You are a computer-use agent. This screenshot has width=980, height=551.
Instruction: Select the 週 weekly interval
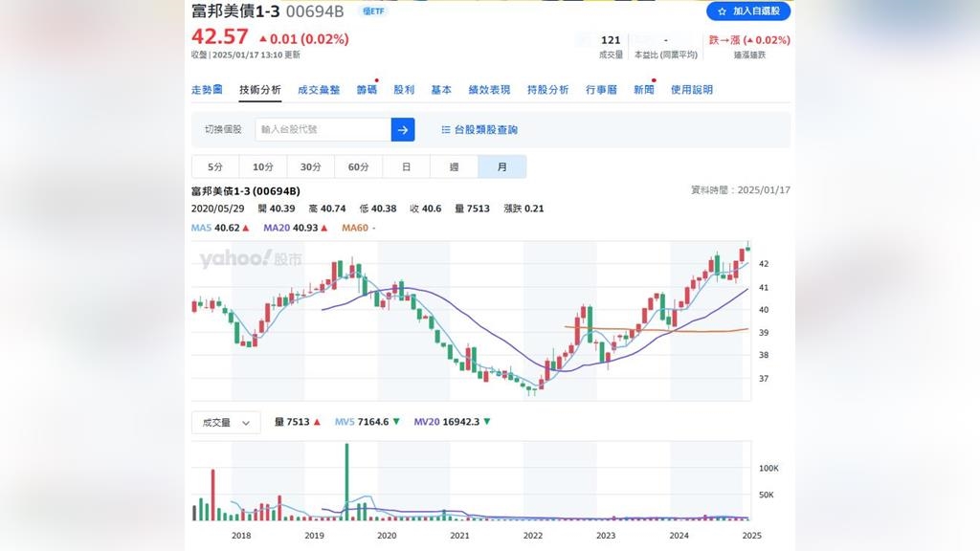click(454, 166)
